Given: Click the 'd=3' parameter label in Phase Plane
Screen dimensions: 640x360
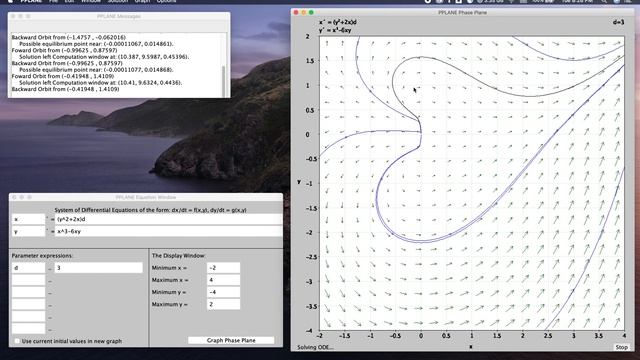Looking at the screenshot, I should pyautogui.click(x=618, y=22).
